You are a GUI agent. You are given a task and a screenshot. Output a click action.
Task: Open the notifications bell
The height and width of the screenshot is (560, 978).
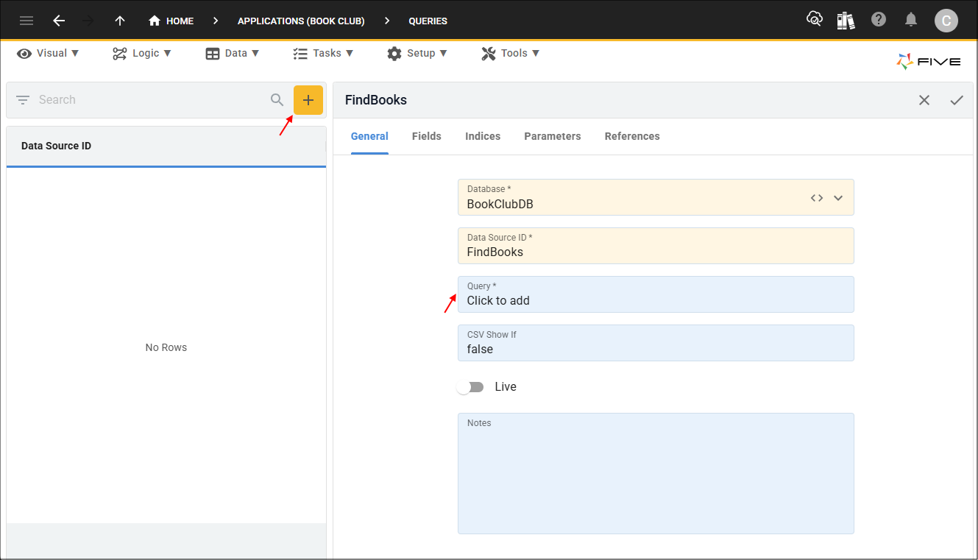click(x=910, y=20)
